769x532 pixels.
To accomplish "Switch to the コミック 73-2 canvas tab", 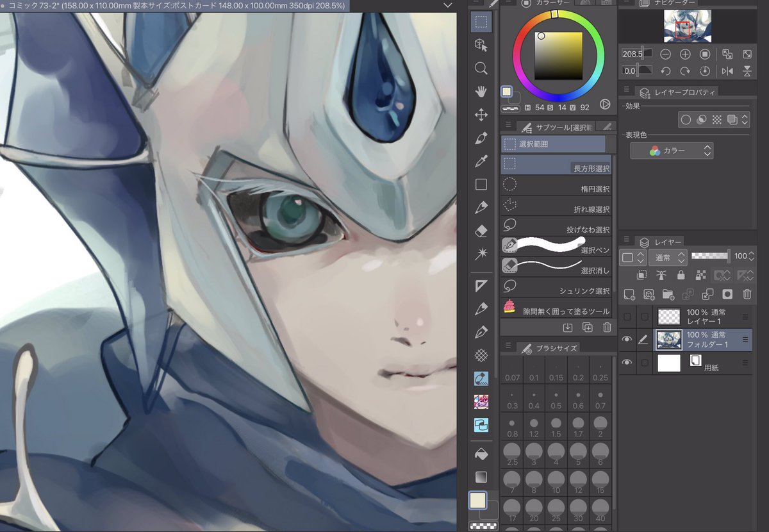I will (x=174, y=5).
